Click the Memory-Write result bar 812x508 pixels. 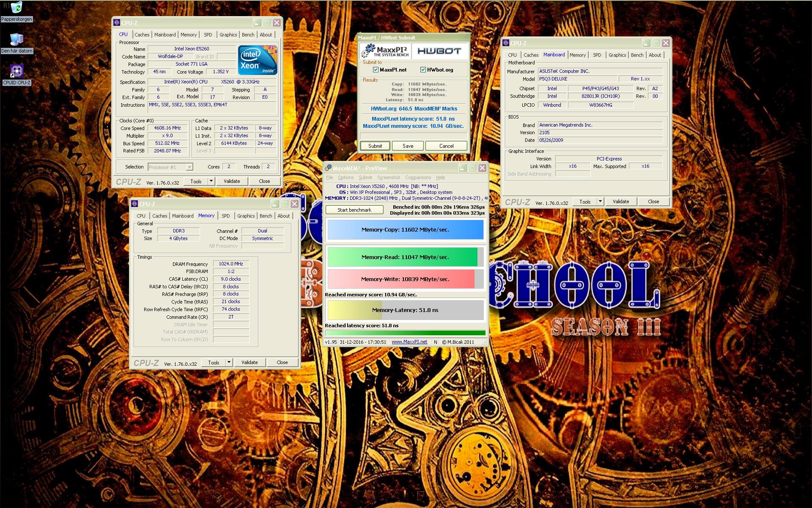(x=405, y=279)
